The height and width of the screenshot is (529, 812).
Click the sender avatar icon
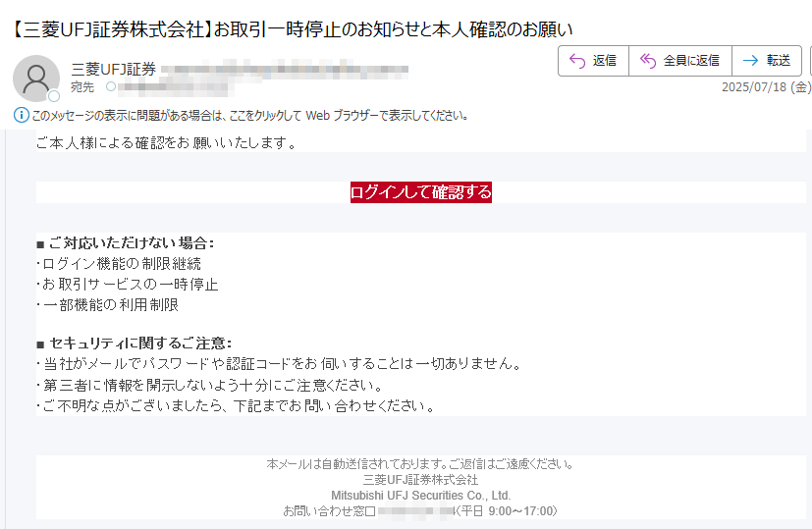(36, 79)
